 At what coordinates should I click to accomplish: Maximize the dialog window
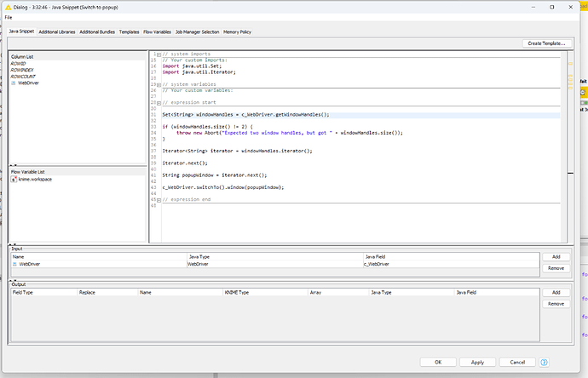click(551, 7)
